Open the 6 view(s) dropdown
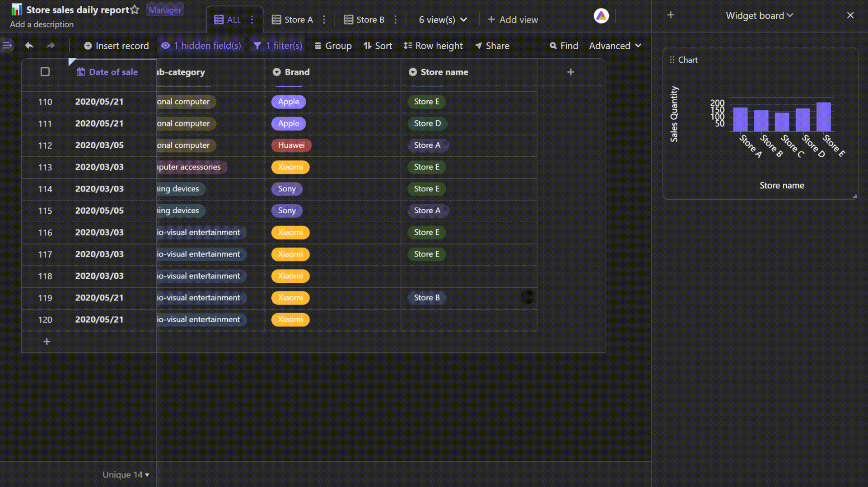The height and width of the screenshot is (487, 868). 443,19
